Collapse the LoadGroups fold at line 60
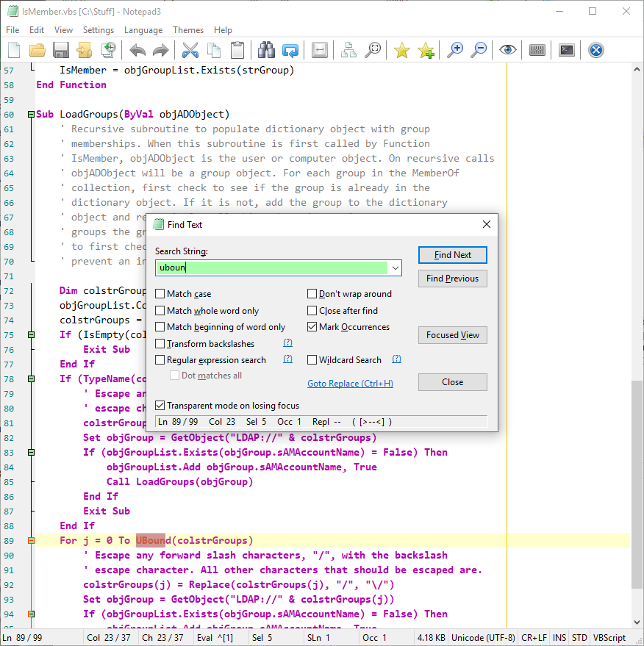This screenshot has height=646, width=644. [30, 114]
